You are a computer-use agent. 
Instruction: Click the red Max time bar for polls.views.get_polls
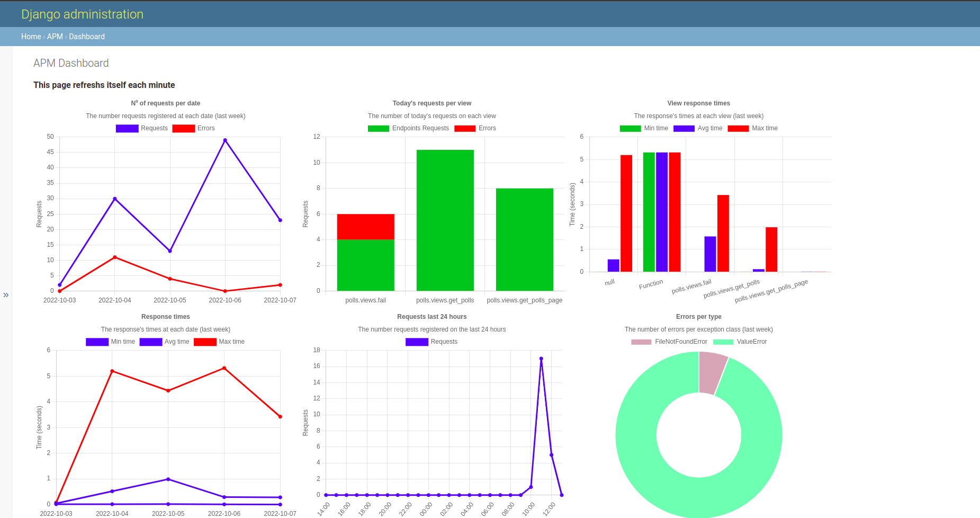771,249
